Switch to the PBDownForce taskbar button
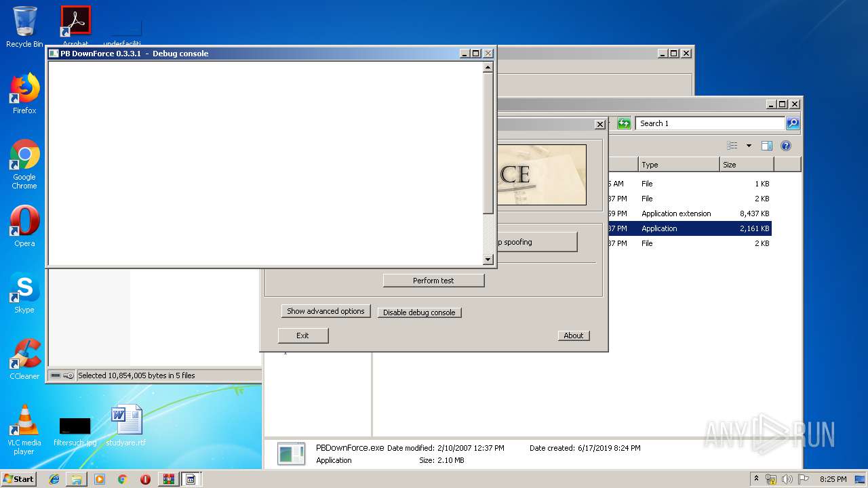This screenshot has width=868, height=488. [x=191, y=479]
